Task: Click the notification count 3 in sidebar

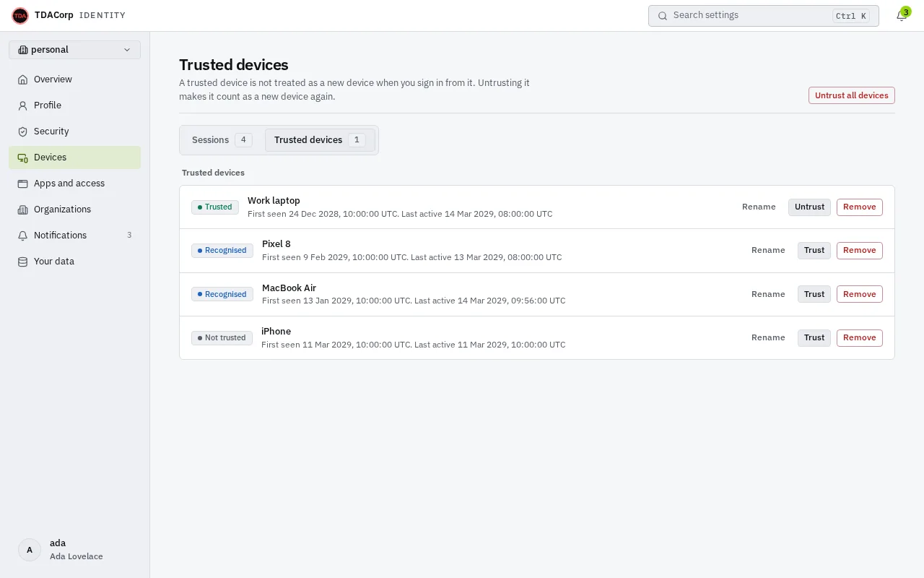Action: tap(129, 236)
